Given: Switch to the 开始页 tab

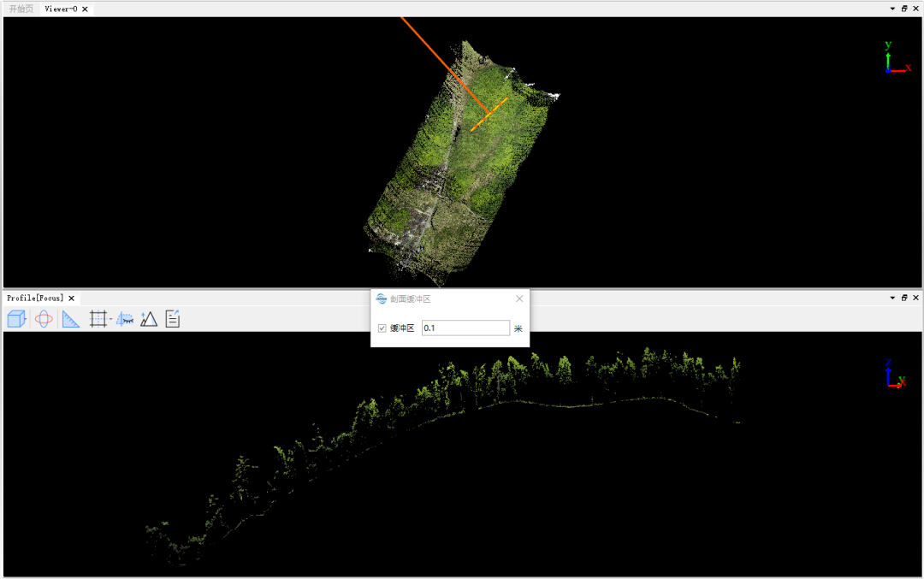Looking at the screenshot, I should point(21,9).
